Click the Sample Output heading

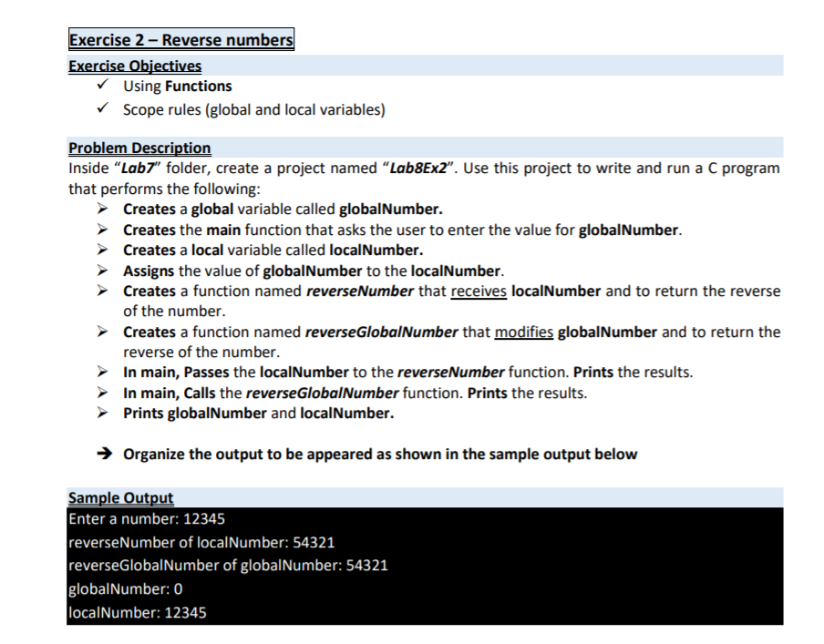[x=121, y=497]
